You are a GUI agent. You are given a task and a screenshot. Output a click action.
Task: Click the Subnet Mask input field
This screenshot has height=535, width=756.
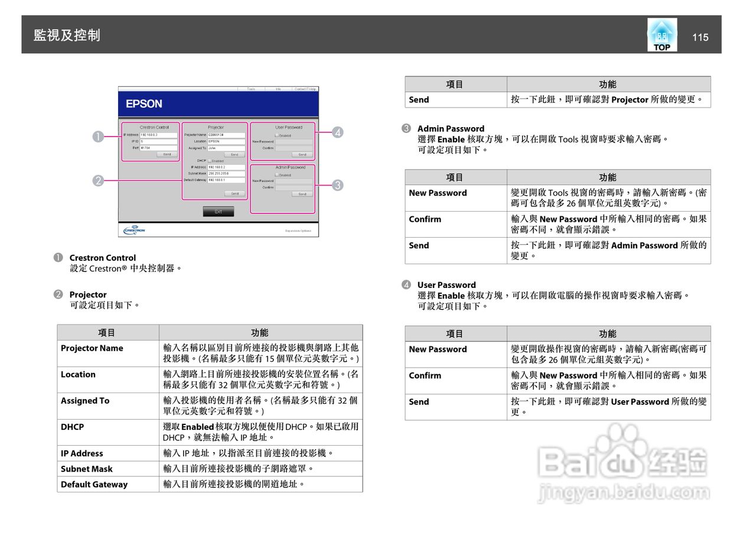(x=226, y=174)
